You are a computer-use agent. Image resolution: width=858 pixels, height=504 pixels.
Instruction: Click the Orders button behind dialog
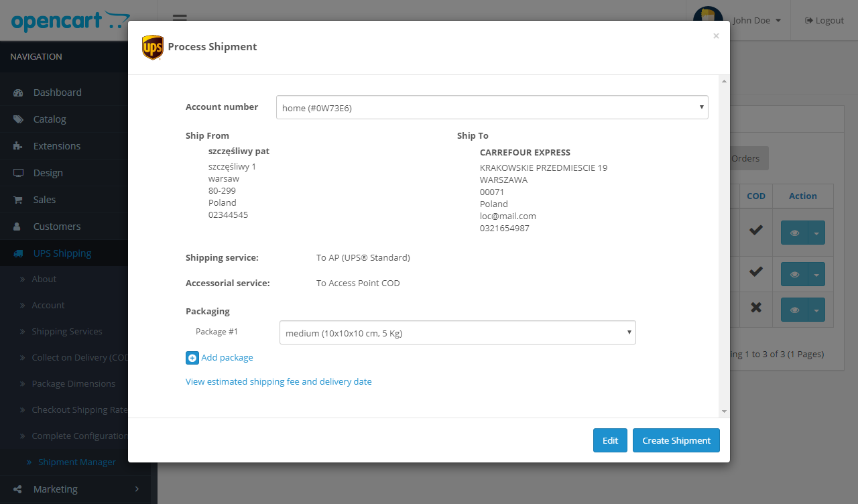[x=748, y=158]
